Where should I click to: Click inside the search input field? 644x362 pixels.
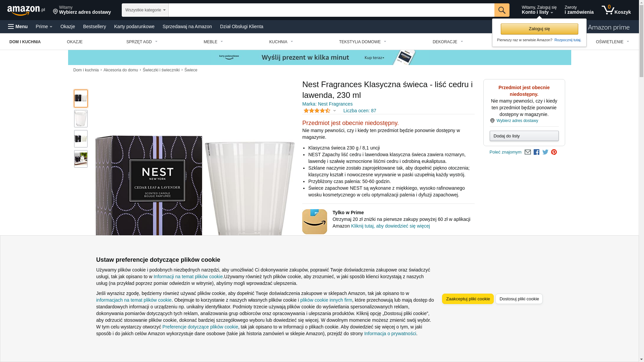331,10
